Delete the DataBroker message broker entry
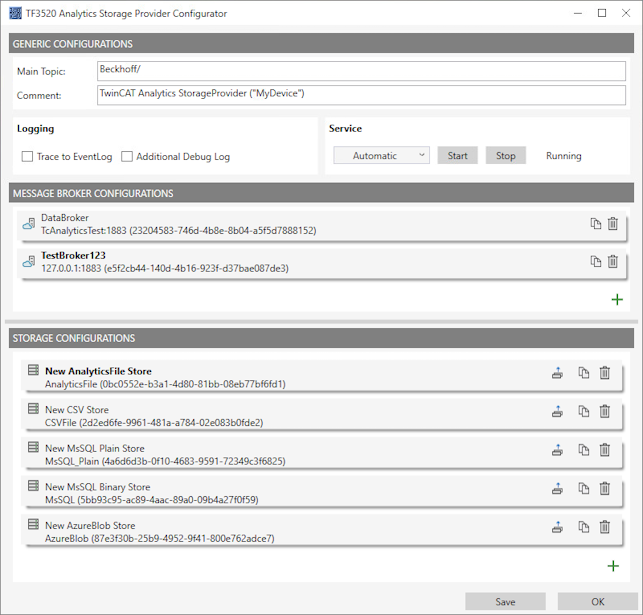Image resolution: width=643 pixels, height=615 pixels. tap(612, 224)
